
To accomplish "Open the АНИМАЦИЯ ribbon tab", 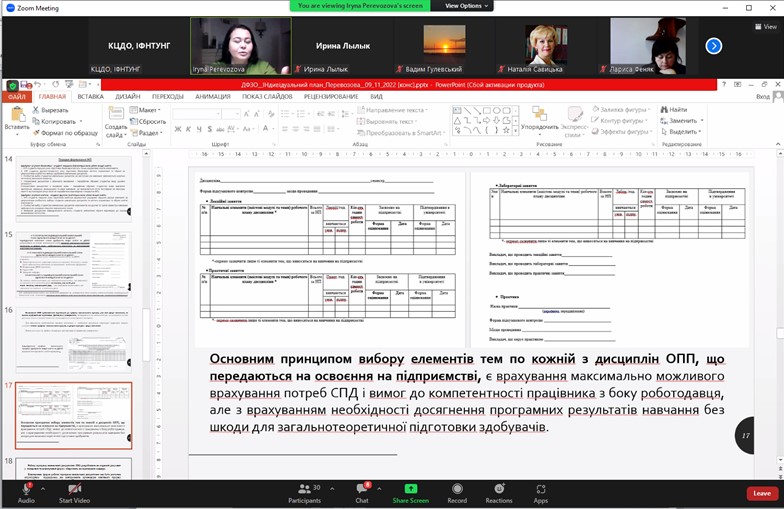I will 212,97.
